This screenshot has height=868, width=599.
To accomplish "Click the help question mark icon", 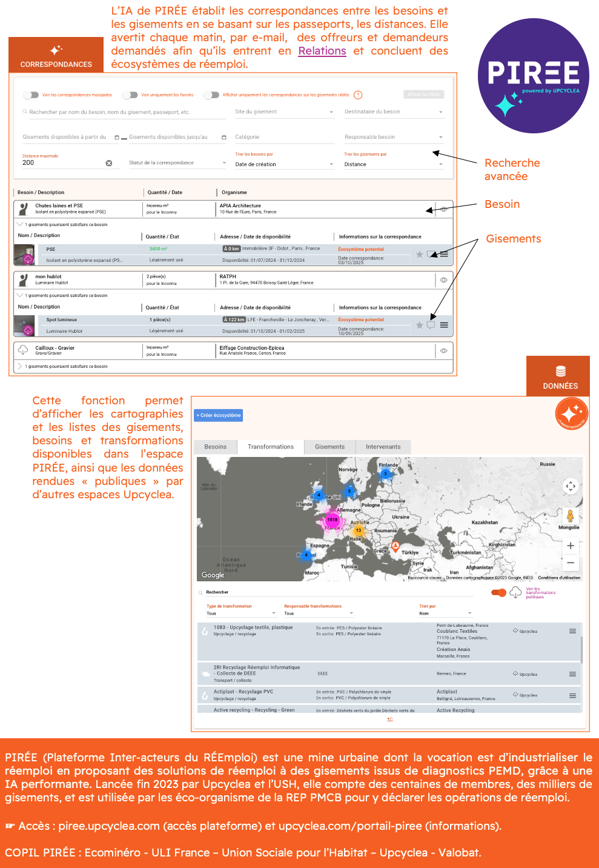I will coord(358,95).
